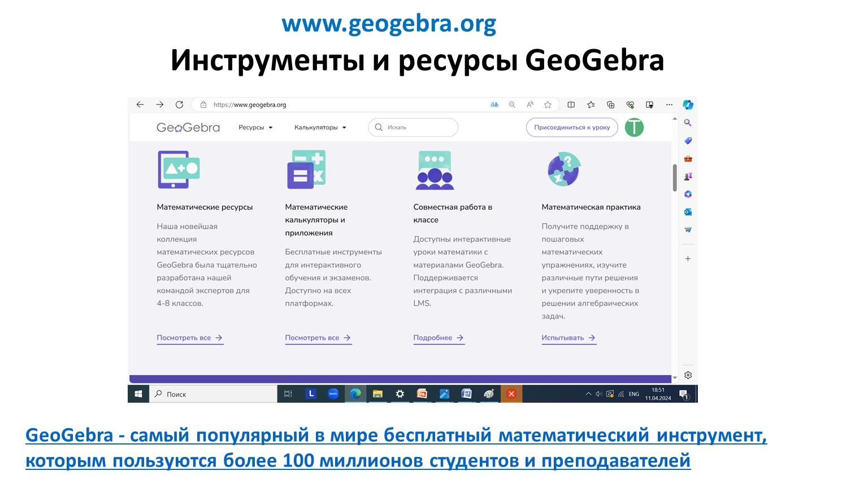Reload the page with the refresh icon

[179, 104]
